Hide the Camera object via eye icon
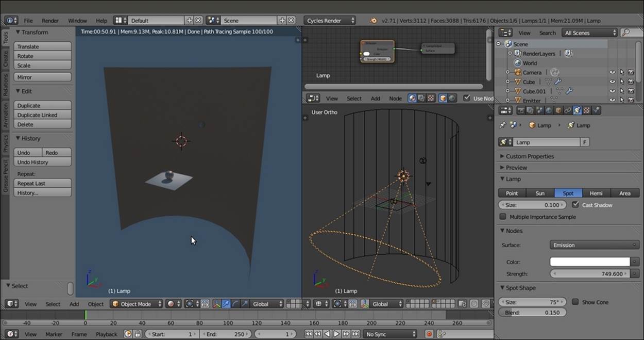This screenshot has height=340, width=644. click(x=612, y=73)
